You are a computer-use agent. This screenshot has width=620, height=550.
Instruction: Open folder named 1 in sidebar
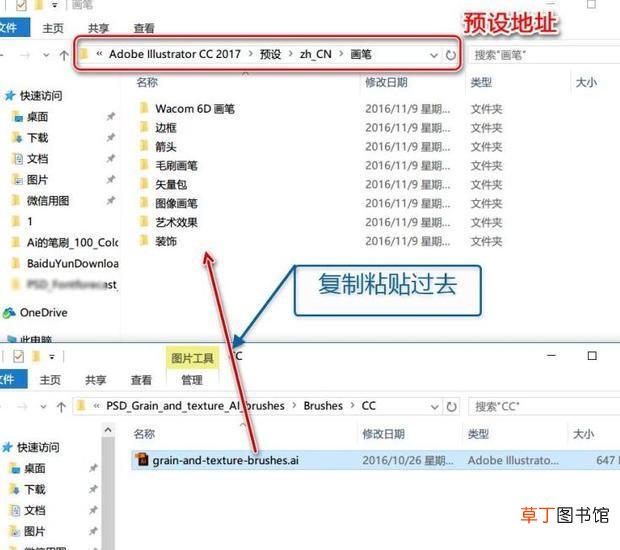click(x=29, y=222)
